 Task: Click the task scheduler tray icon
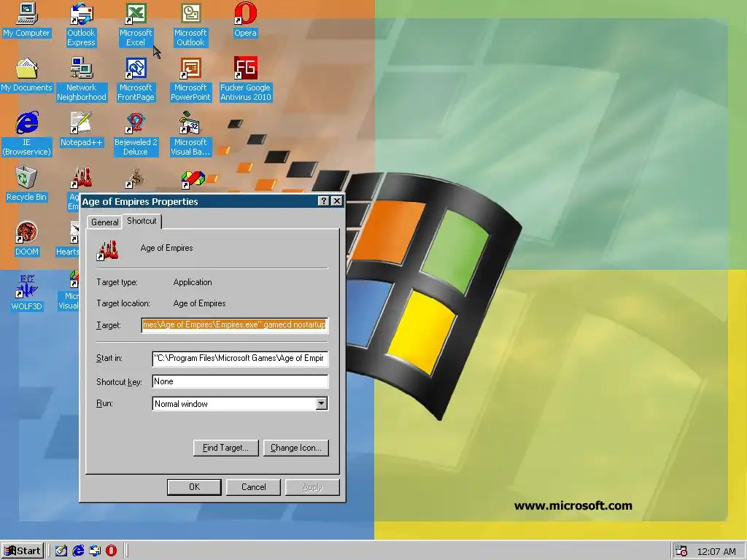point(681,551)
